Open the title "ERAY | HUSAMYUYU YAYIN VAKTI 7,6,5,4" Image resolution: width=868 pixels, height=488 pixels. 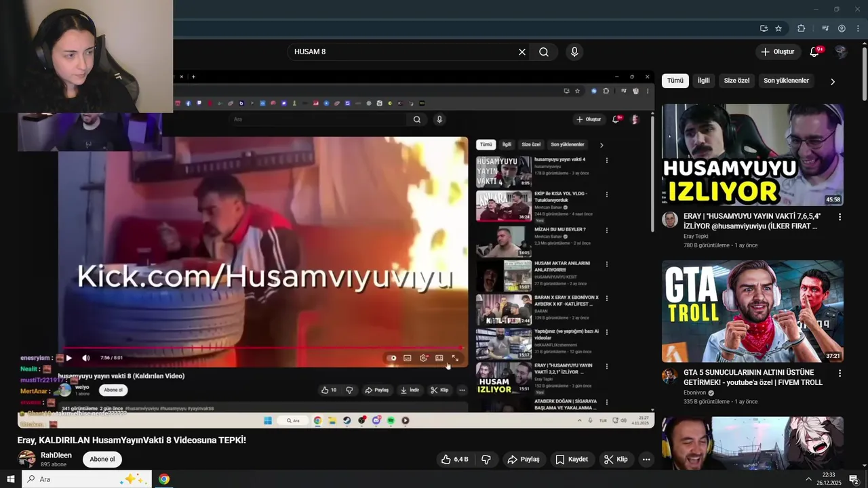[752, 221]
